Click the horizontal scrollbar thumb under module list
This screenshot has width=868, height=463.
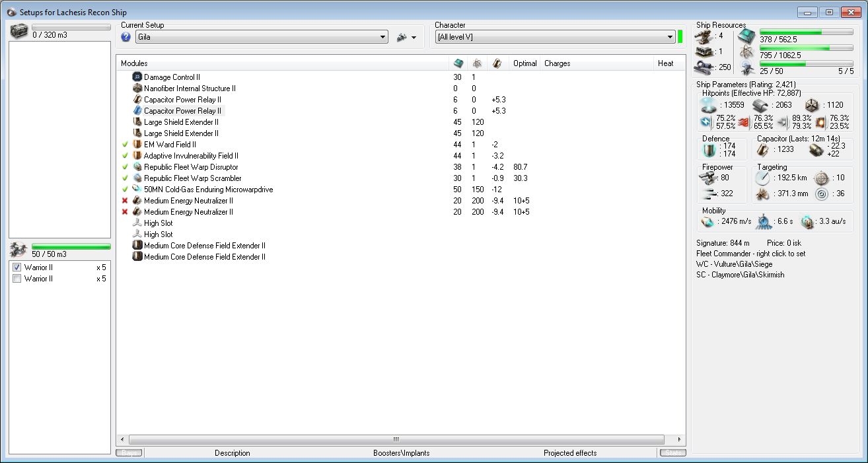click(396, 439)
